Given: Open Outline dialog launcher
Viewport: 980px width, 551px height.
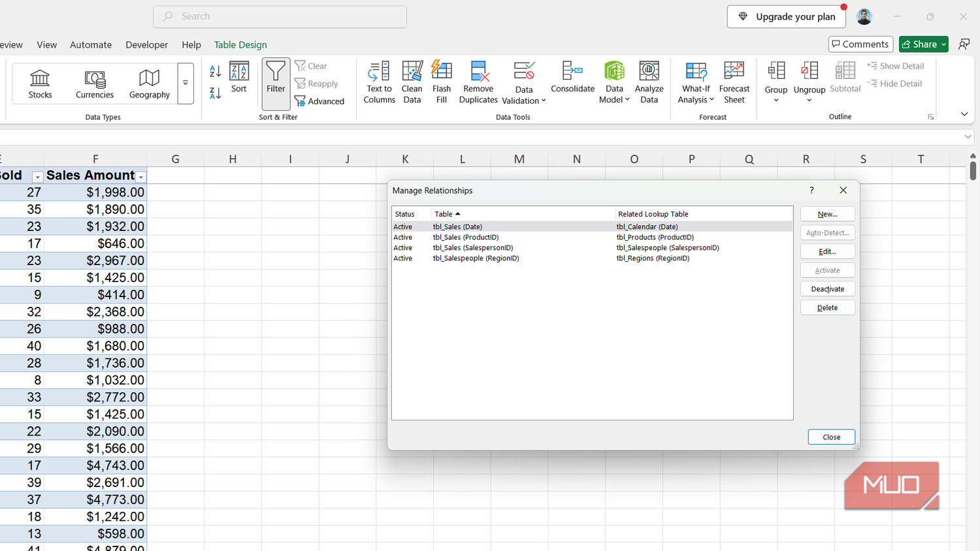Looking at the screenshot, I should tap(931, 117).
